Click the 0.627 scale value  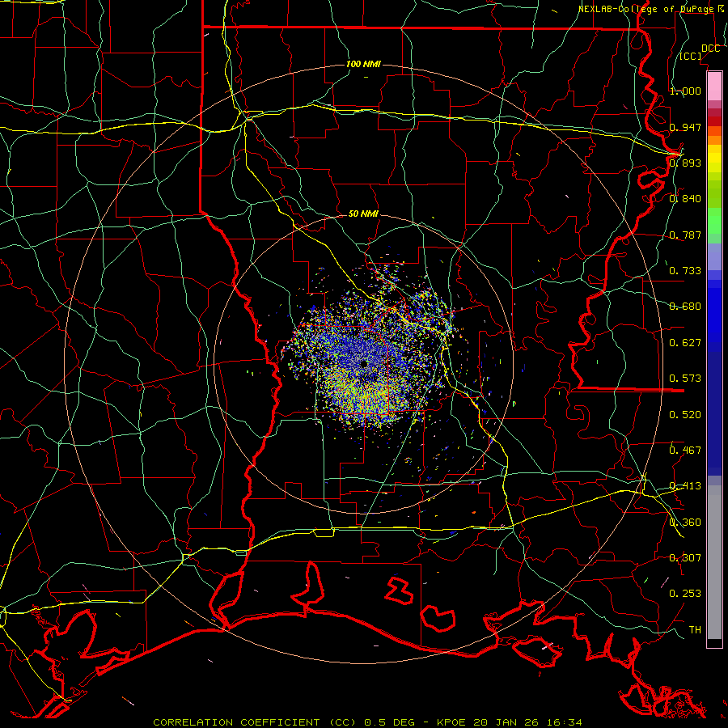685,342
